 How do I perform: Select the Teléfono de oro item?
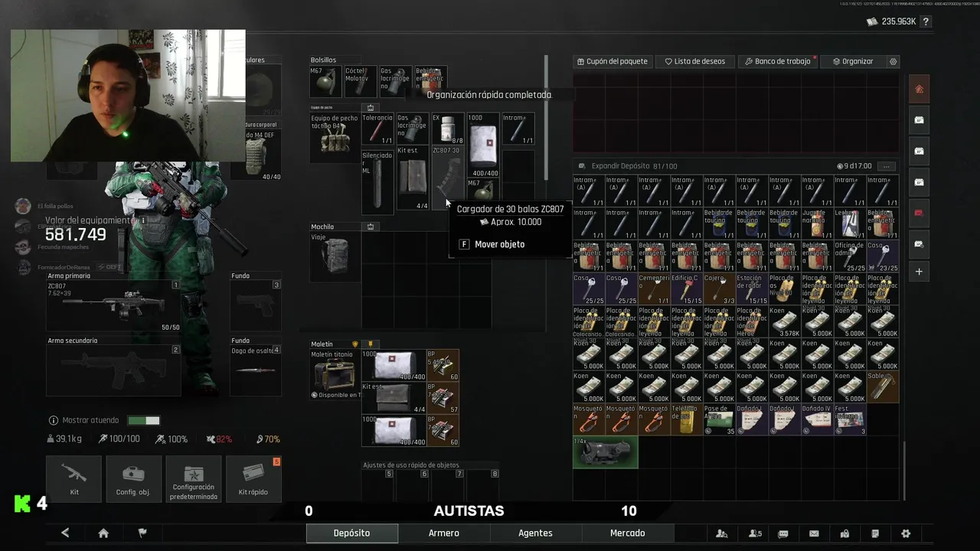(x=685, y=419)
